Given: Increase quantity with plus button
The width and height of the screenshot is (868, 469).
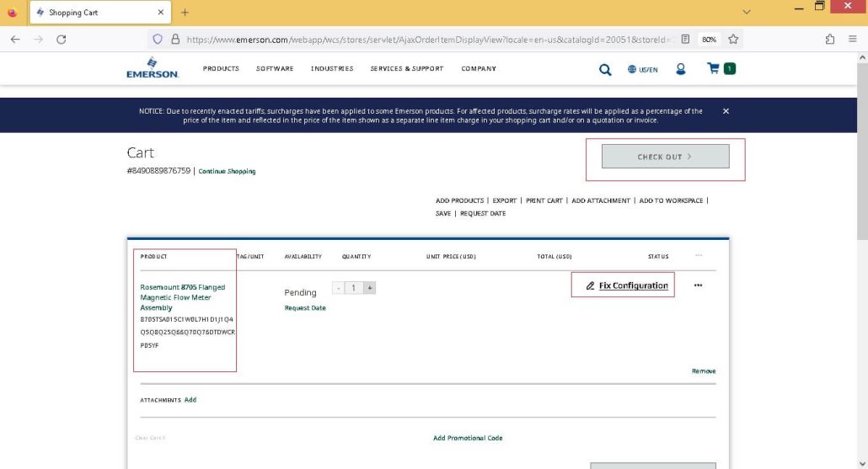Looking at the screenshot, I should [x=370, y=288].
